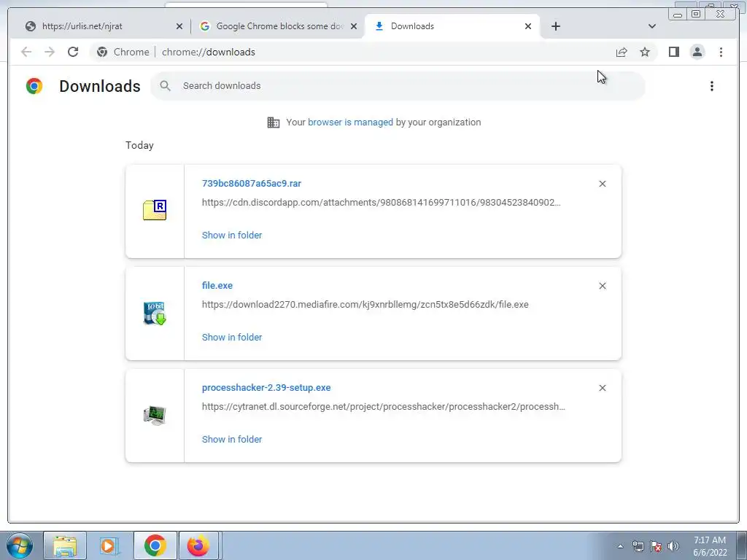Close the urlis.net/njrat tab

[179, 26]
